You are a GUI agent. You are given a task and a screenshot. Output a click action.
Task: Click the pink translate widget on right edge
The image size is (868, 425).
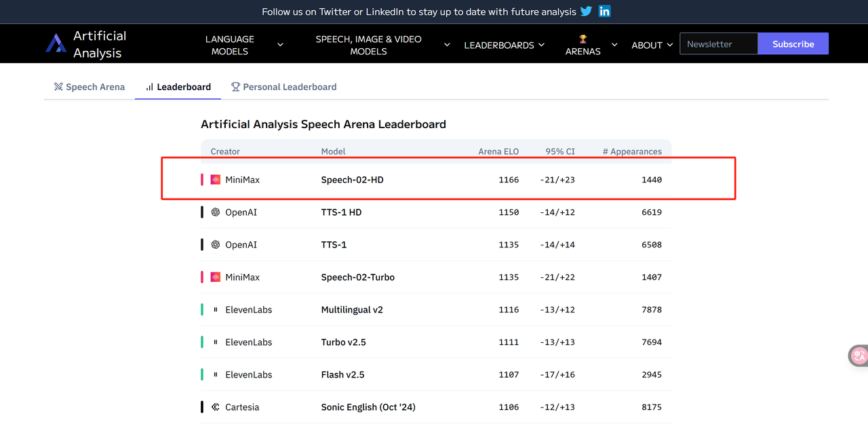pos(859,356)
